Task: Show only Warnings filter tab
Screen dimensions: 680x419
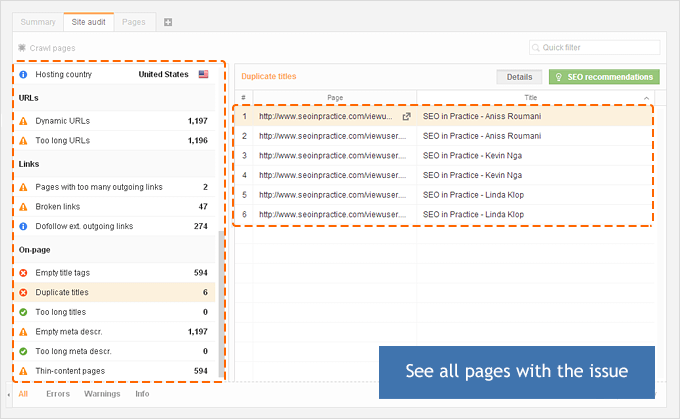Action: tap(102, 394)
